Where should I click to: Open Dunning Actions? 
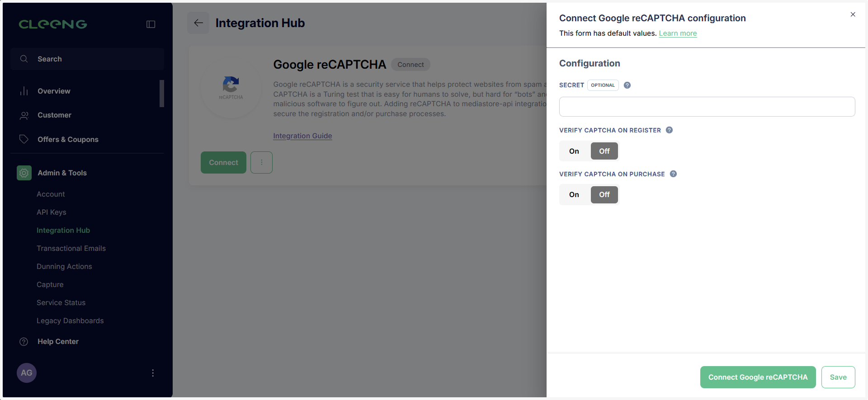pyautogui.click(x=64, y=267)
